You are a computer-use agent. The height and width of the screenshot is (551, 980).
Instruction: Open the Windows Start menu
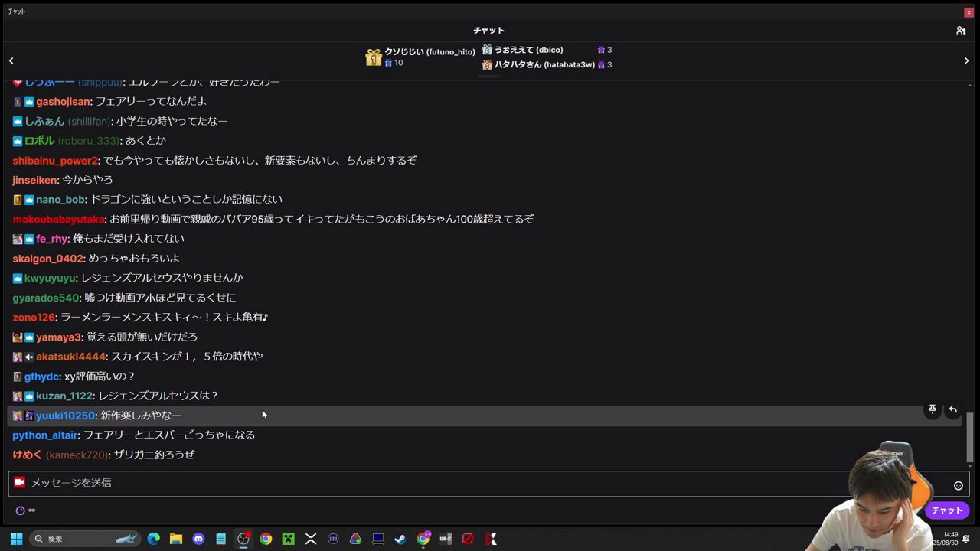[x=15, y=539]
